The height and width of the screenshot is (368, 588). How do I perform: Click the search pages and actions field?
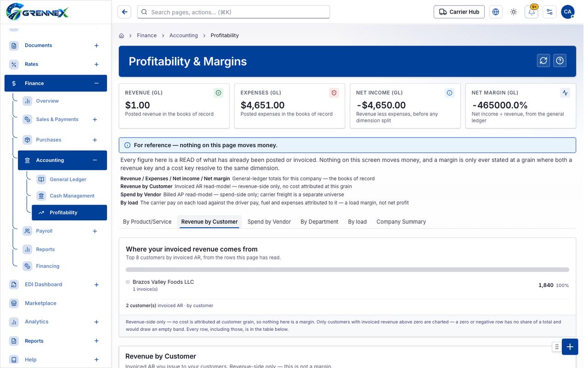[x=233, y=12]
